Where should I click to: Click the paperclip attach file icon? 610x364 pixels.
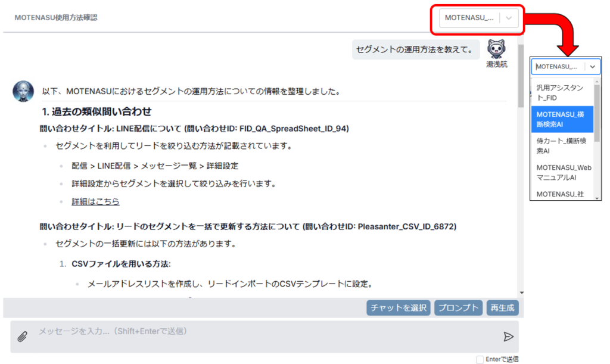[x=23, y=337]
